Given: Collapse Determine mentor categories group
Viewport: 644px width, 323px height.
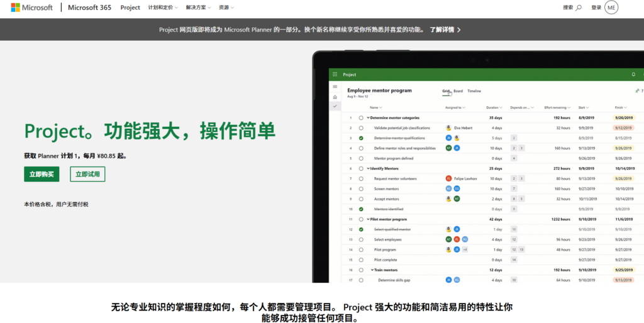Looking at the screenshot, I should click(368, 118).
